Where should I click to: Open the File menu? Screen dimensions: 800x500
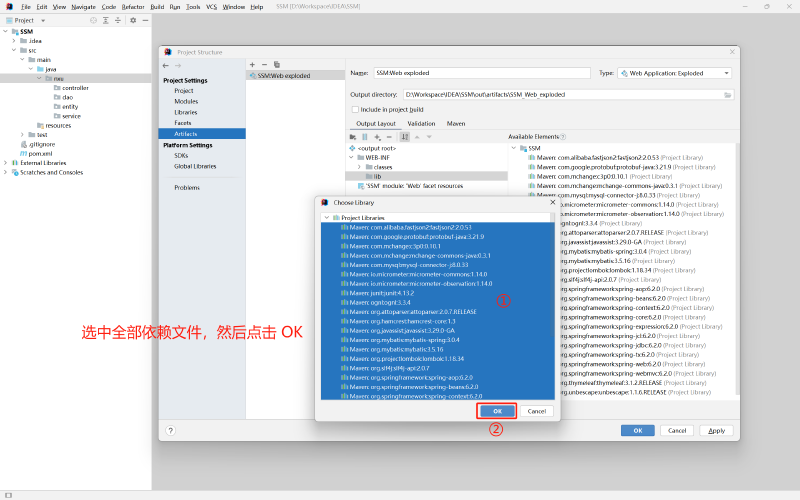click(x=26, y=7)
